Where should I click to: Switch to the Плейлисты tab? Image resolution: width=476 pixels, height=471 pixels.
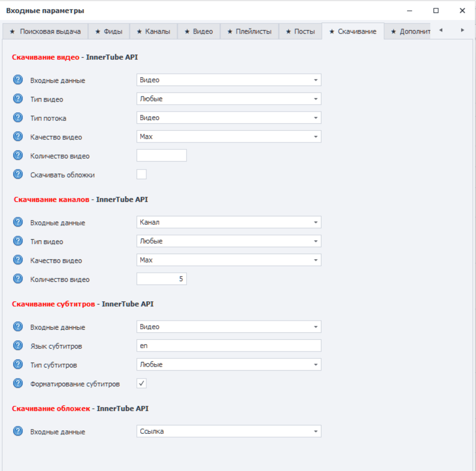(250, 32)
